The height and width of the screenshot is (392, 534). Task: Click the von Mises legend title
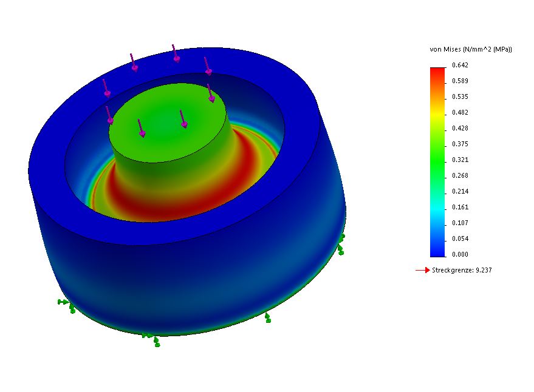tap(470, 49)
